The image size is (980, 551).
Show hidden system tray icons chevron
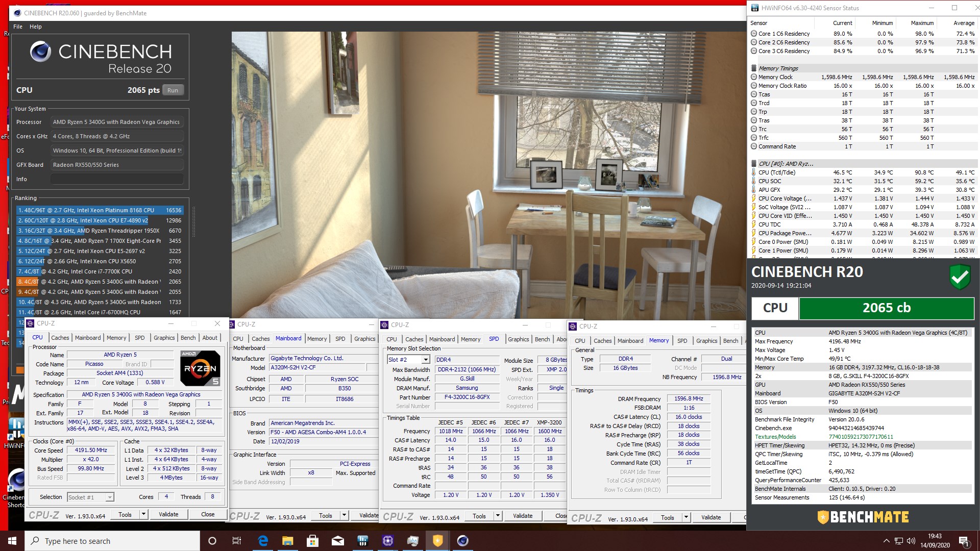pos(886,541)
